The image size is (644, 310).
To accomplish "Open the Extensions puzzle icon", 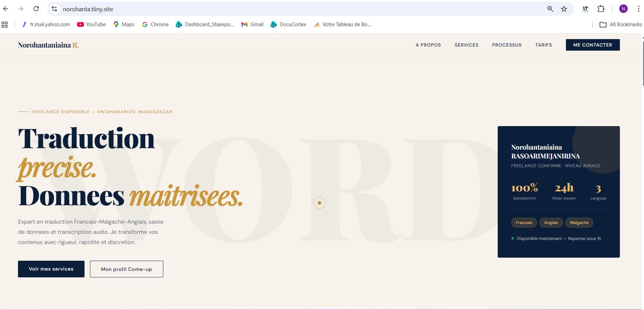I will 601,9.
